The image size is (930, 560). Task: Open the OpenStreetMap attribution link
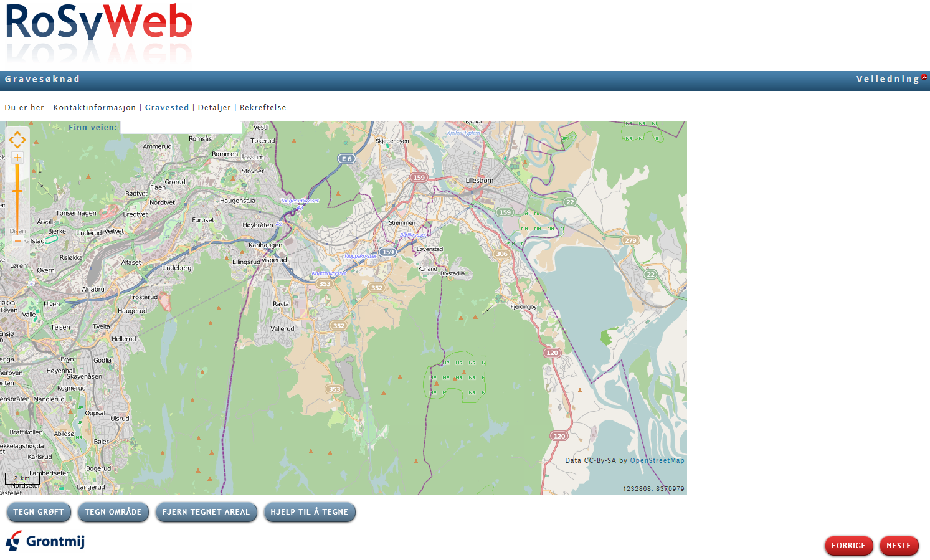657,461
